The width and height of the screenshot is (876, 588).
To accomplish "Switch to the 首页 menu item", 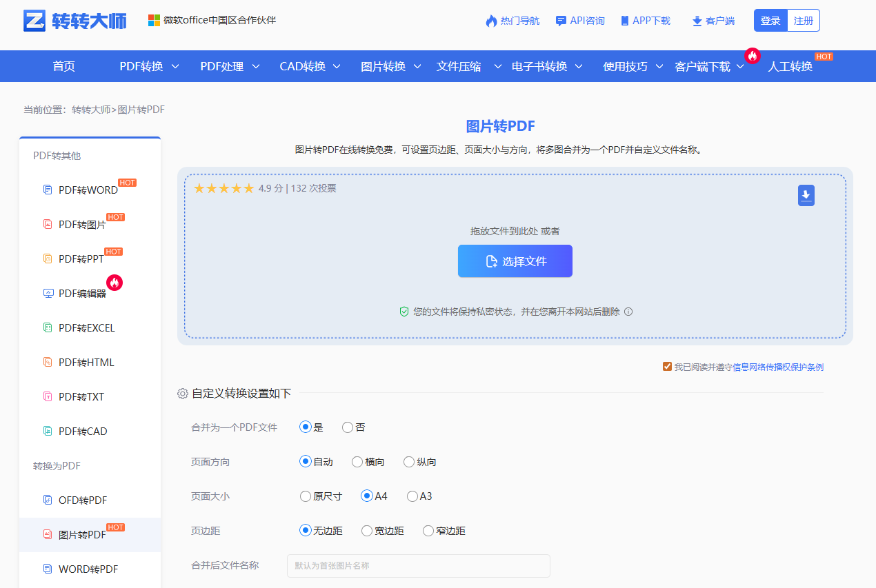I will point(64,65).
